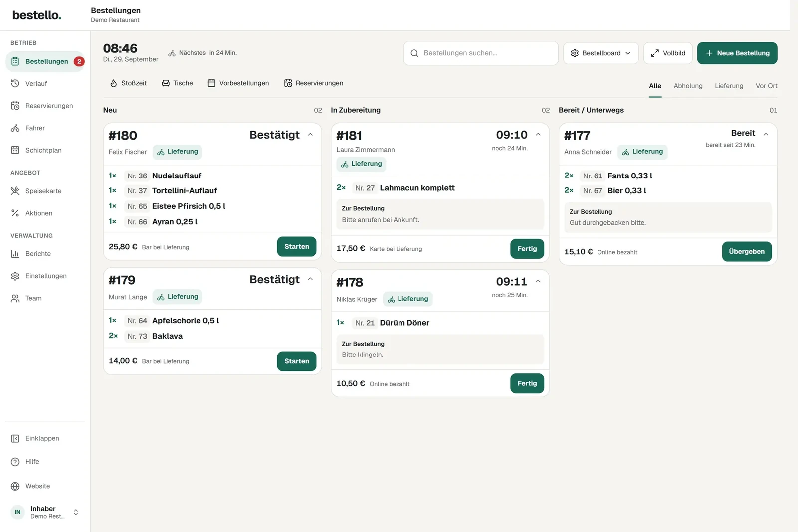The height and width of the screenshot is (532, 798).
Task: Open Speisekarte cutlery icon
Action: coord(15,191)
